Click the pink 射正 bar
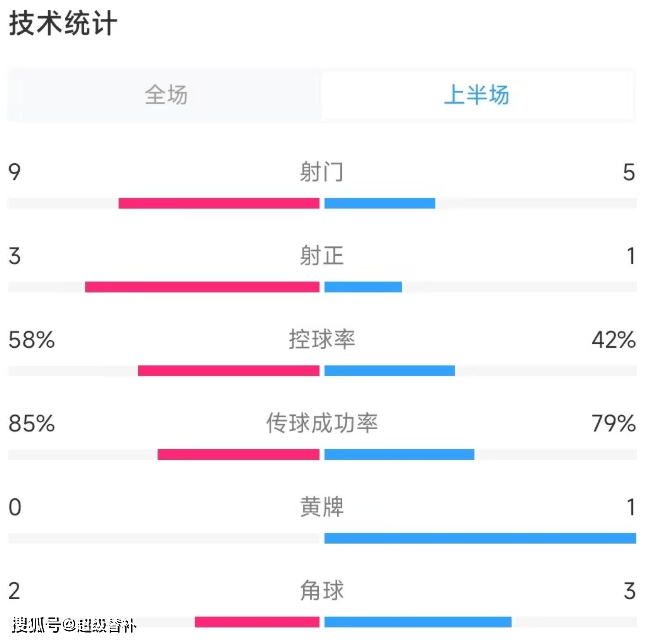Viewport: 648px width, 642px height. 202,287
